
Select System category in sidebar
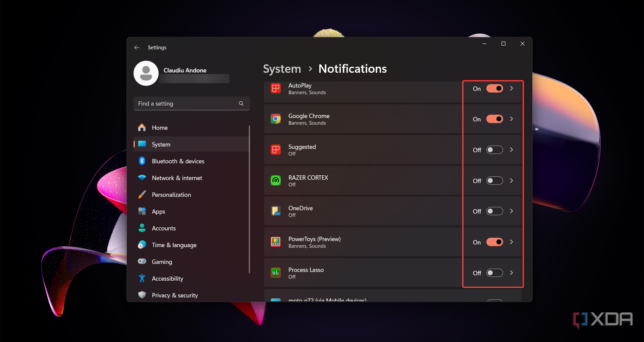(191, 144)
